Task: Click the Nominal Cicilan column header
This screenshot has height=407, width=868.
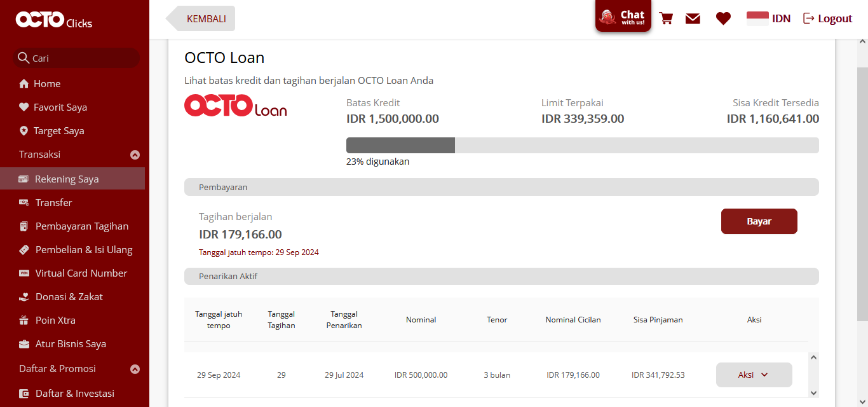Action: [573, 320]
